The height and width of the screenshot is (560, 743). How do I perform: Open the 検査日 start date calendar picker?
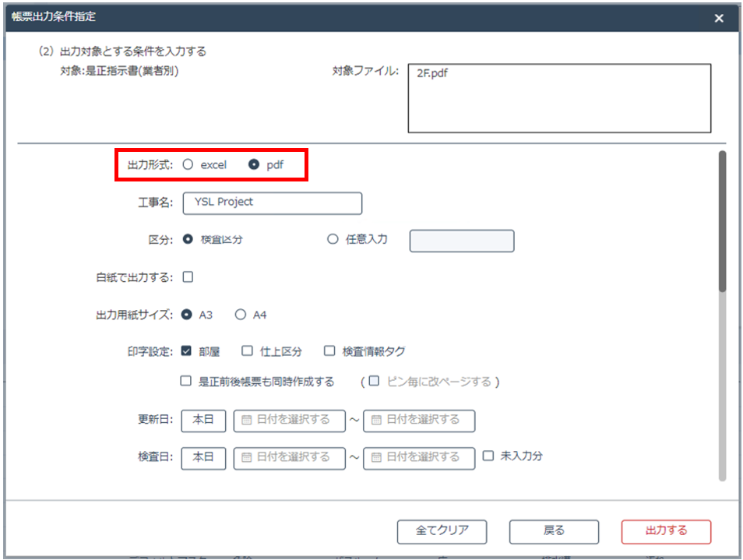coord(289,457)
